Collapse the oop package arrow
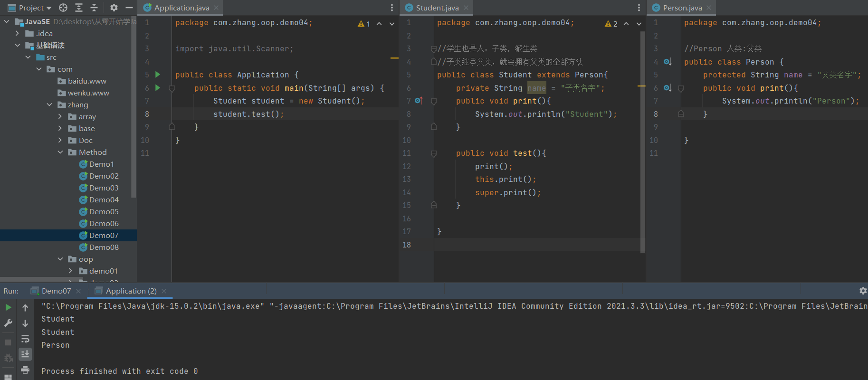This screenshot has width=868, height=380. click(x=60, y=259)
